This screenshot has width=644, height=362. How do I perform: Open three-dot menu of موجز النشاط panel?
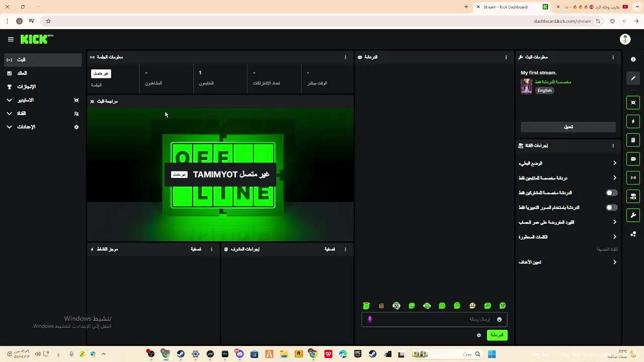point(211,249)
